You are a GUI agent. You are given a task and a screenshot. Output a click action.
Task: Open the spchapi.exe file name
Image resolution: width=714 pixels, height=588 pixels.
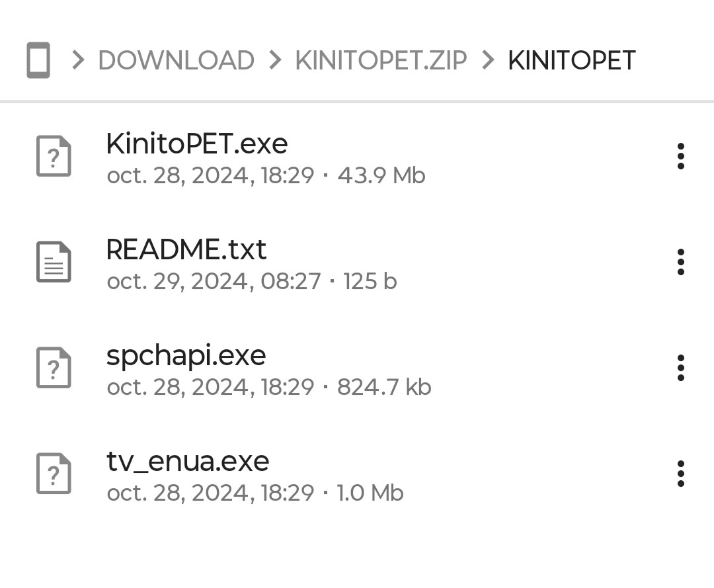pyautogui.click(x=186, y=355)
